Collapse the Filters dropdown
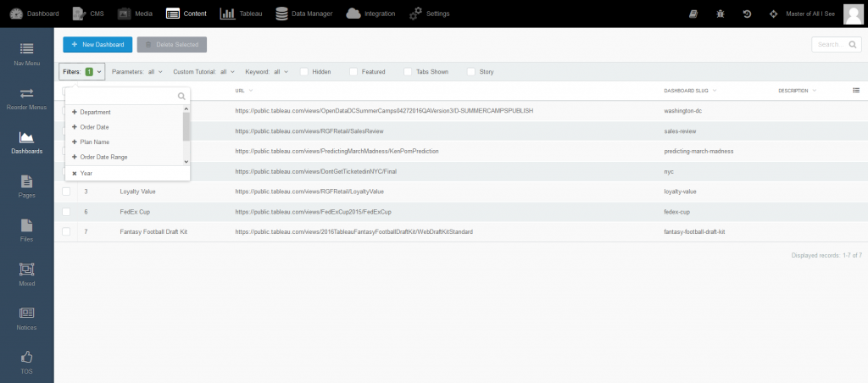The width and height of the screenshot is (868, 383). click(82, 71)
